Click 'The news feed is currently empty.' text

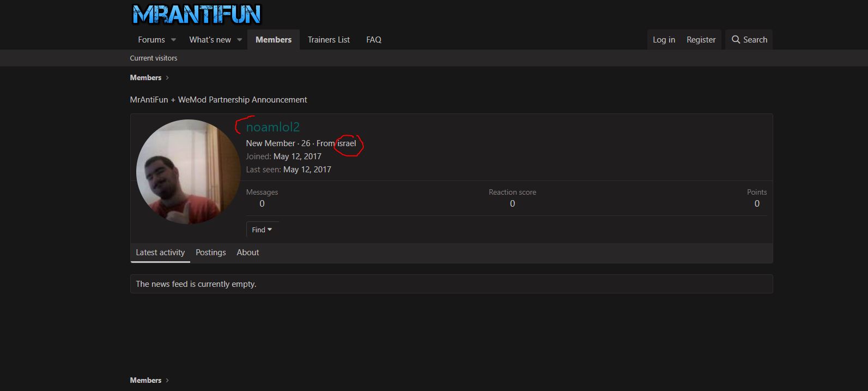(x=196, y=284)
